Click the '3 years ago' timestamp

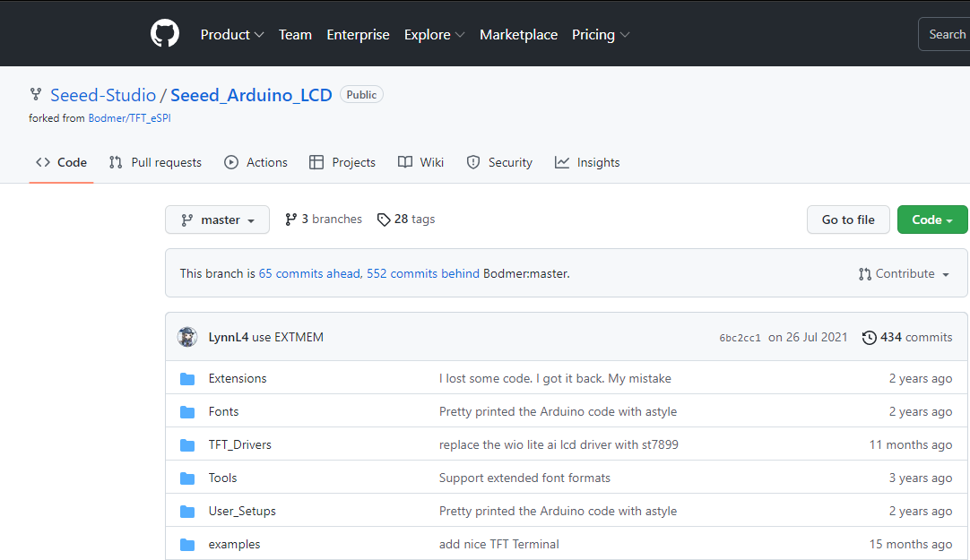point(921,478)
